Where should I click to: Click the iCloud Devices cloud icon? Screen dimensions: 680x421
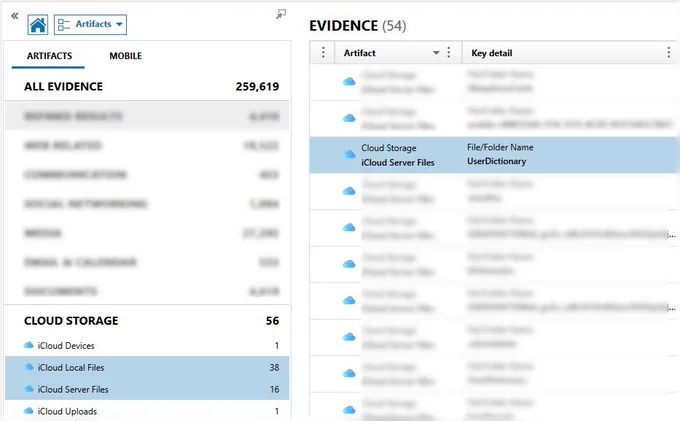coord(29,345)
